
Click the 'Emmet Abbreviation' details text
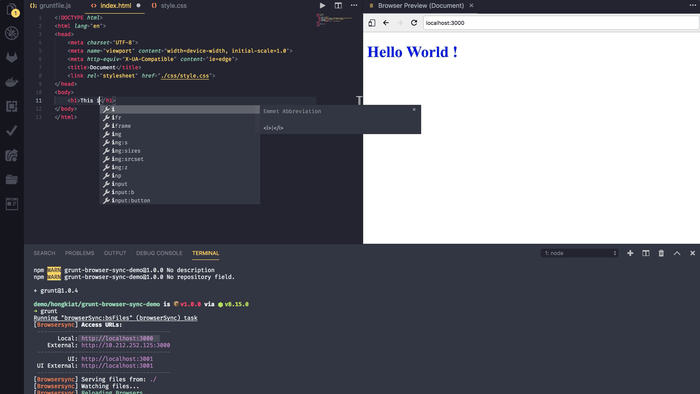click(x=292, y=111)
